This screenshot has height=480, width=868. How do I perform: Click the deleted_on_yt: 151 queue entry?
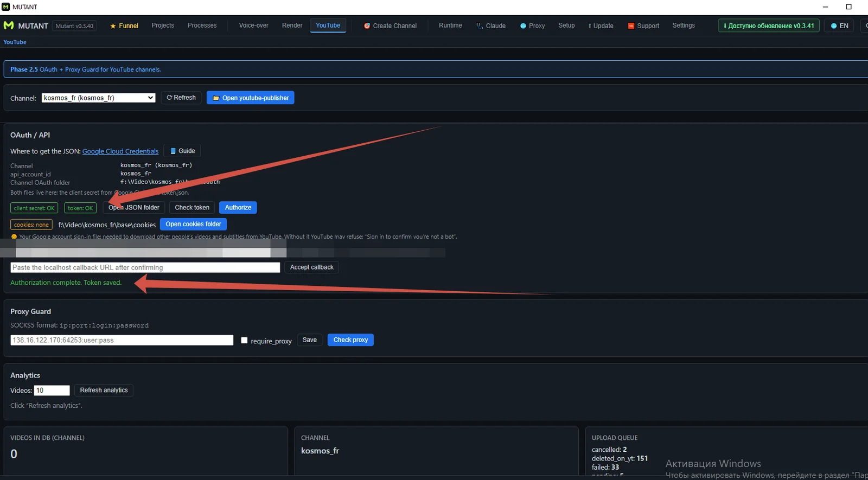click(620, 459)
